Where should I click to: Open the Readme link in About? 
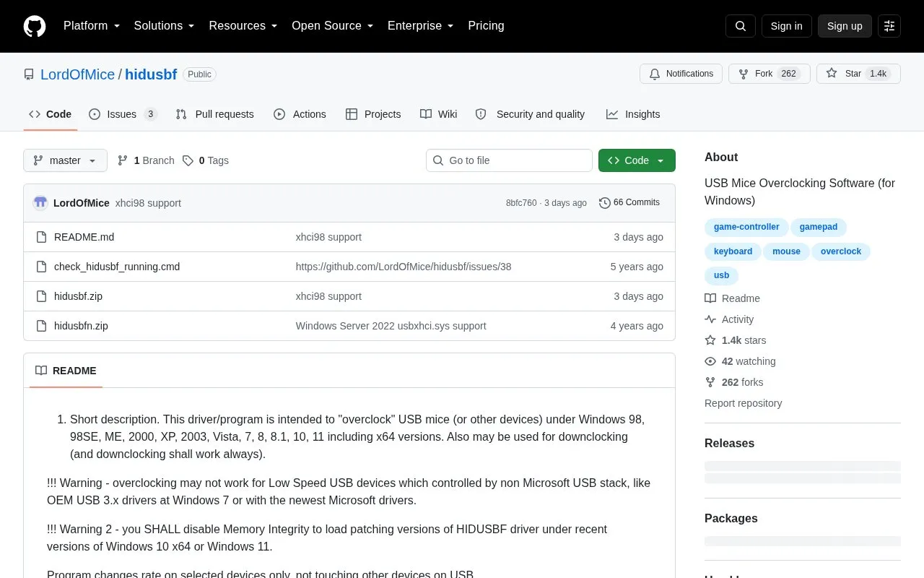(732, 298)
